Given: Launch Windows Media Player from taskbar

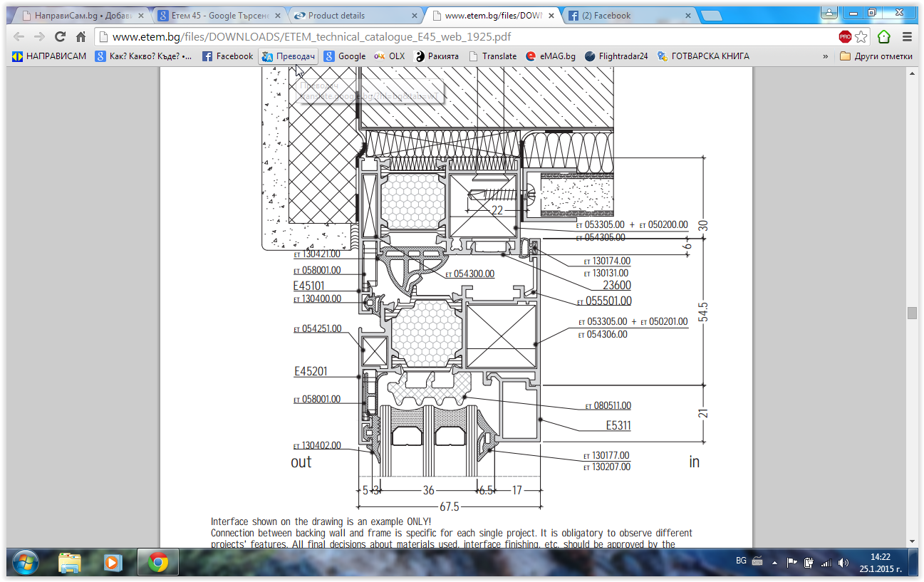Looking at the screenshot, I should click(113, 562).
